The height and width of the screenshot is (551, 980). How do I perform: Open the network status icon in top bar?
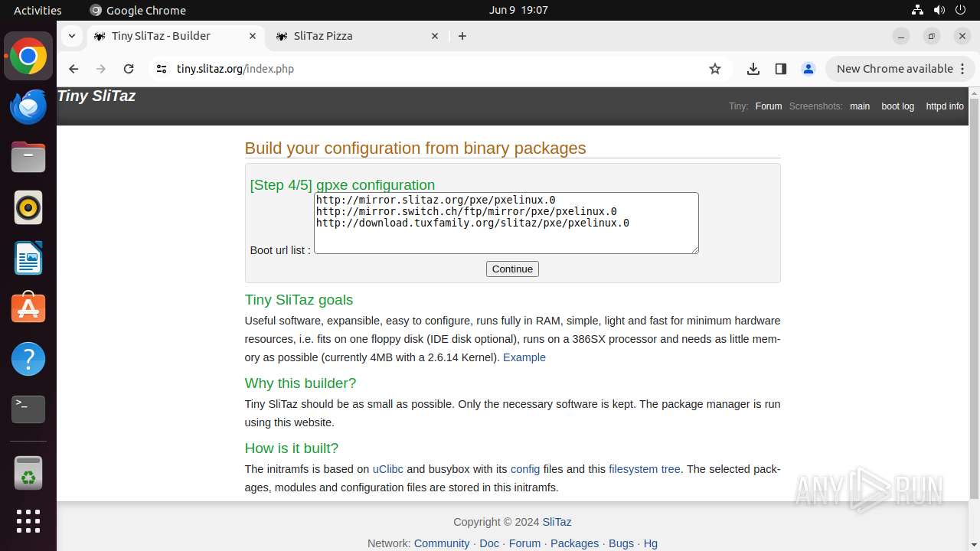coord(917,10)
